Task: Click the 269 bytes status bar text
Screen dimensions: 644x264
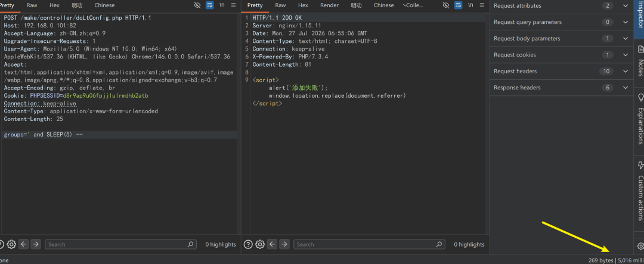Action: [600, 260]
